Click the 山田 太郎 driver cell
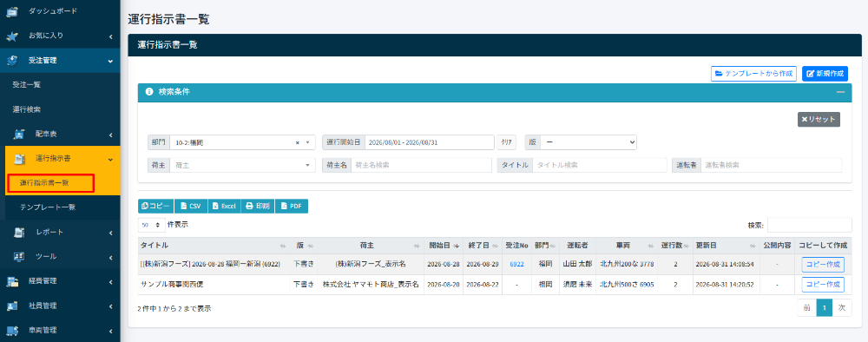The width and height of the screenshot is (868, 342). click(x=577, y=265)
